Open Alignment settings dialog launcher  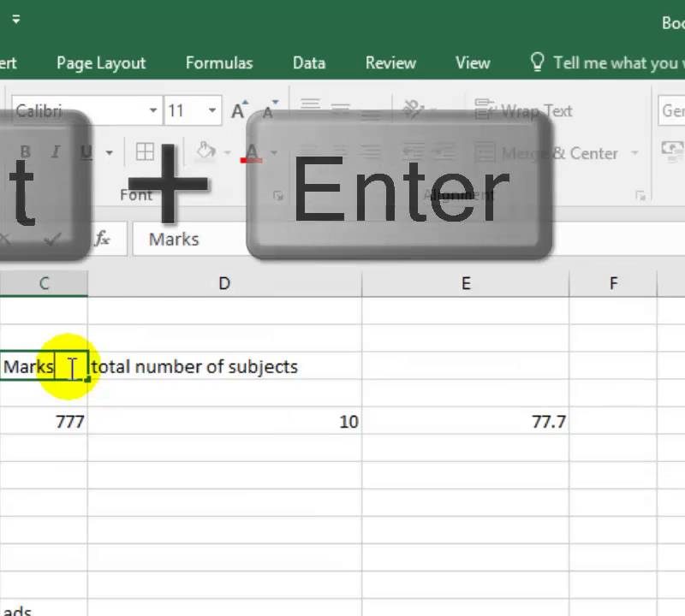coord(640,196)
